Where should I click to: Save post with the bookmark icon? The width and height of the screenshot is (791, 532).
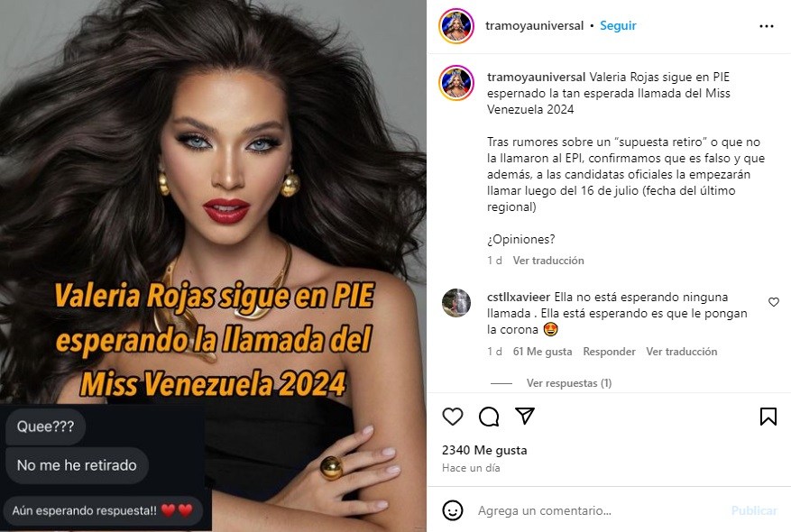768,416
